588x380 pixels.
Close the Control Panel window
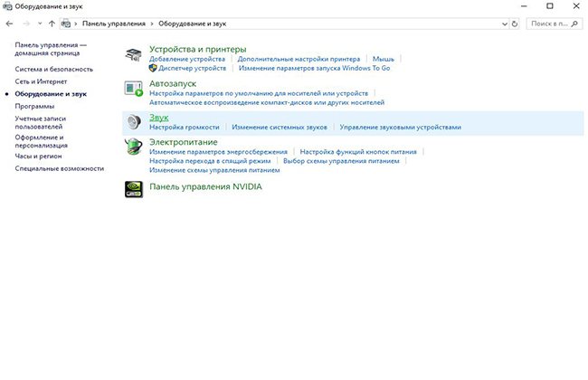point(576,6)
